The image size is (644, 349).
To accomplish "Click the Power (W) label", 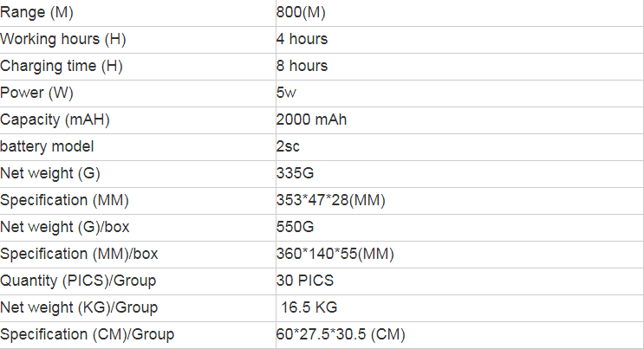I will pyautogui.click(x=36, y=93).
